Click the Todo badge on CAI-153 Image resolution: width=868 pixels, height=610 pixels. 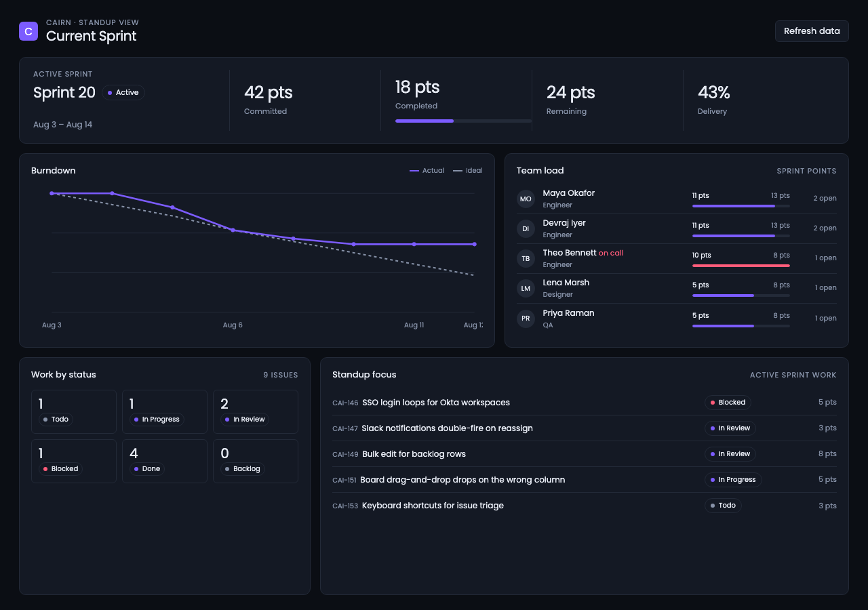723,506
